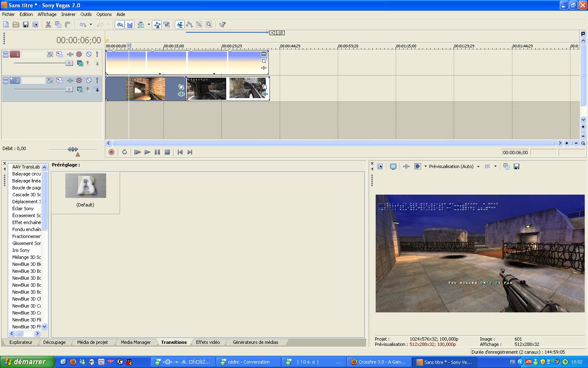The height and width of the screenshot is (368, 588).
Task: Select the Zoom edit tool (magnifier)
Action: tap(209, 25)
